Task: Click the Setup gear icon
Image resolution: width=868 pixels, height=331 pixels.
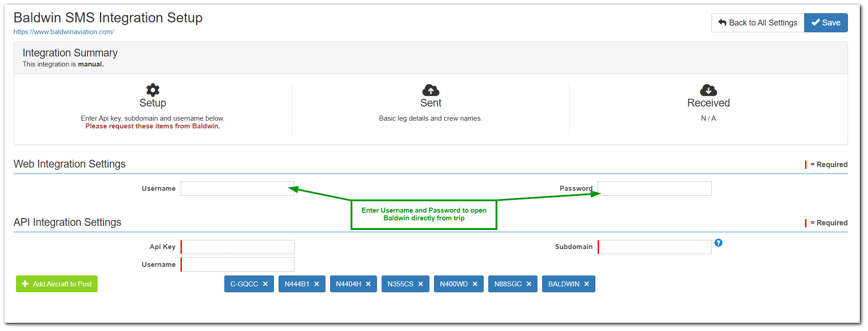Action: [153, 90]
